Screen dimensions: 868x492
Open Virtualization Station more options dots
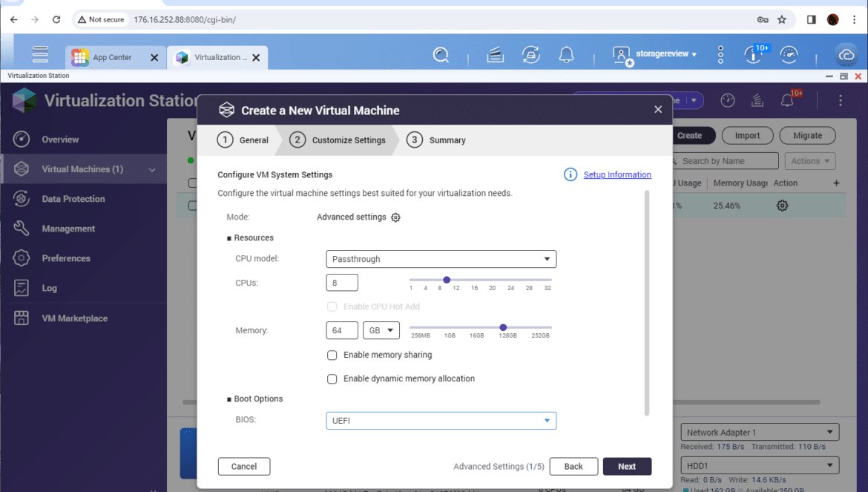point(841,100)
